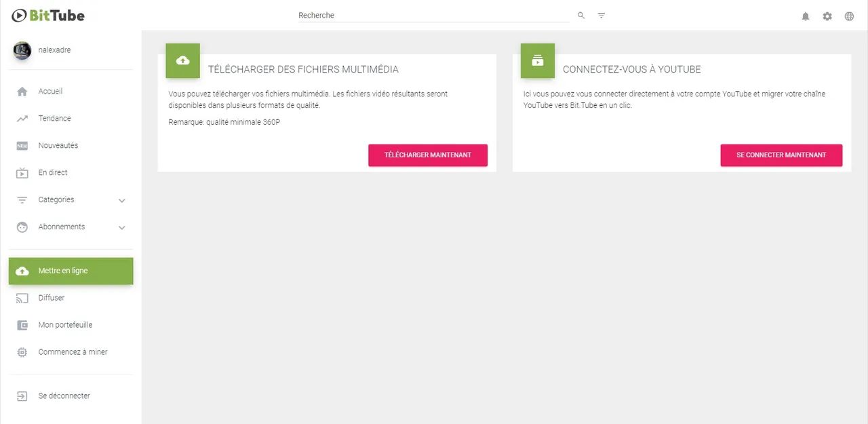Open Commencez à miner
Image resolution: width=868 pixels, height=424 pixels.
tap(71, 352)
